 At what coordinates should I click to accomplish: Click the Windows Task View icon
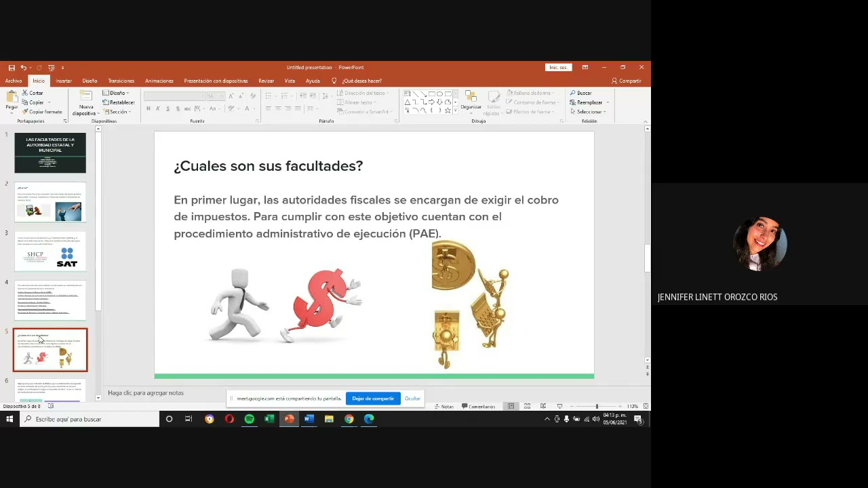[x=189, y=419]
